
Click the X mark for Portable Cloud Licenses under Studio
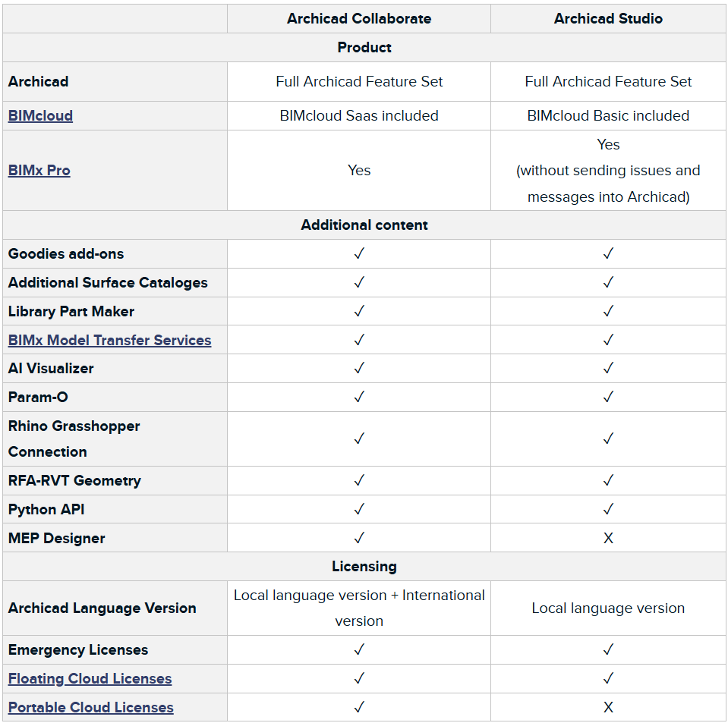(x=608, y=708)
